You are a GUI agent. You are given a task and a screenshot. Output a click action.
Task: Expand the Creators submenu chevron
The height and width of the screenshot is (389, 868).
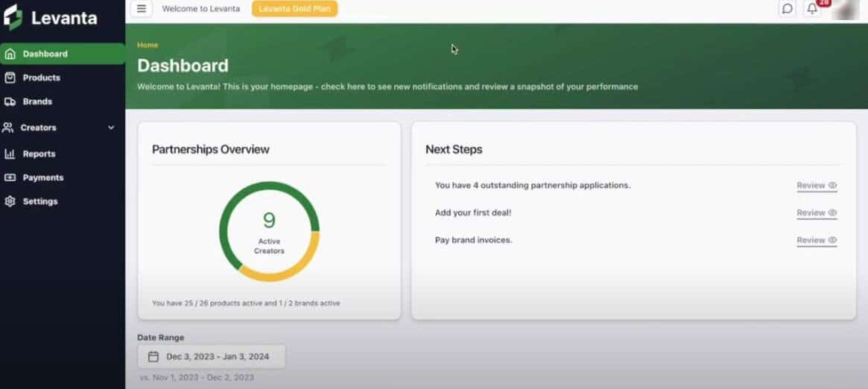tap(111, 127)
